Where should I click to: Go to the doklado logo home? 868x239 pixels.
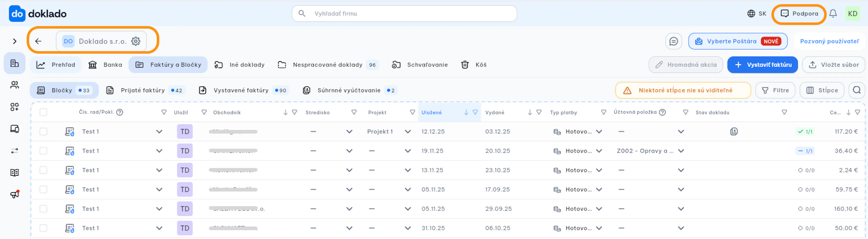click(37, 14)
